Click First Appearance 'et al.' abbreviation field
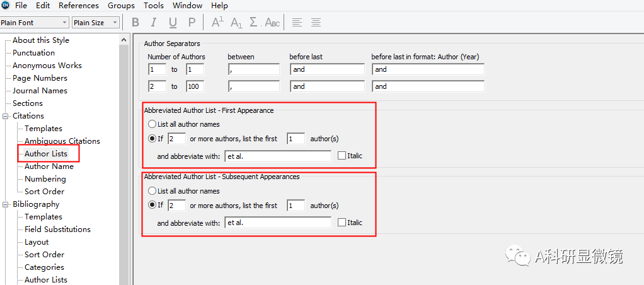 (278, 156)
